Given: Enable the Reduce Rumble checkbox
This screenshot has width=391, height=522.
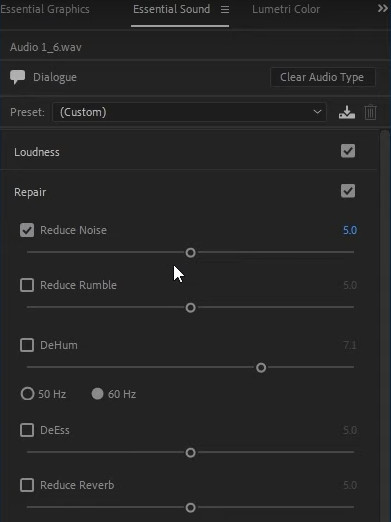Looking at the screenshot, I should [27, 285].
